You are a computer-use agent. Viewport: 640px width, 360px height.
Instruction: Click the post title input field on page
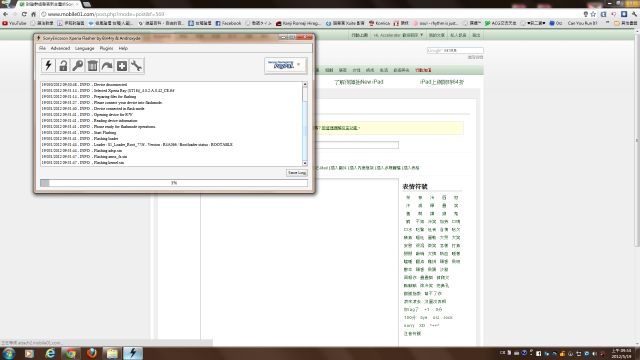point(357,145)
